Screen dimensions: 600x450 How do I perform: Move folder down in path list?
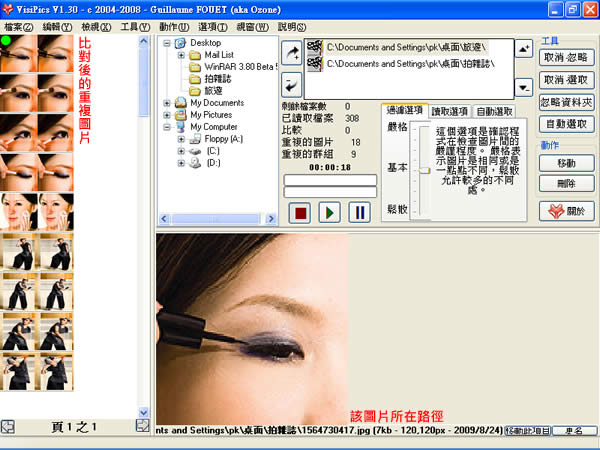524,88
